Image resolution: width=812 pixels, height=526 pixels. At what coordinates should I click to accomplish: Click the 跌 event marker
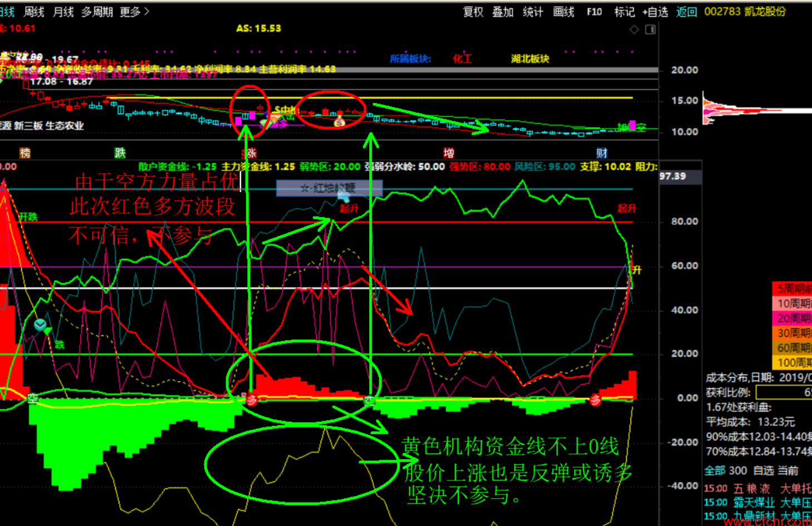click(120, 153)
